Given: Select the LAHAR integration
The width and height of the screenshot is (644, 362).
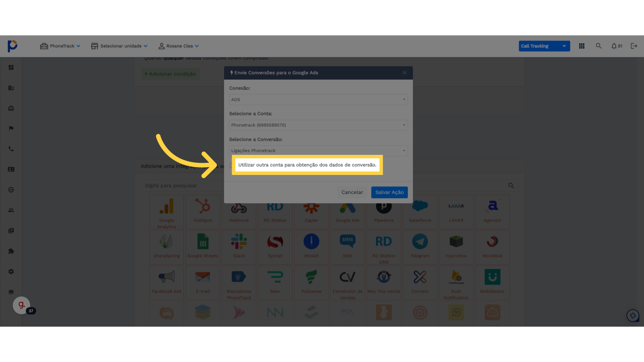Looking at the screenshot, I should 456,212.
